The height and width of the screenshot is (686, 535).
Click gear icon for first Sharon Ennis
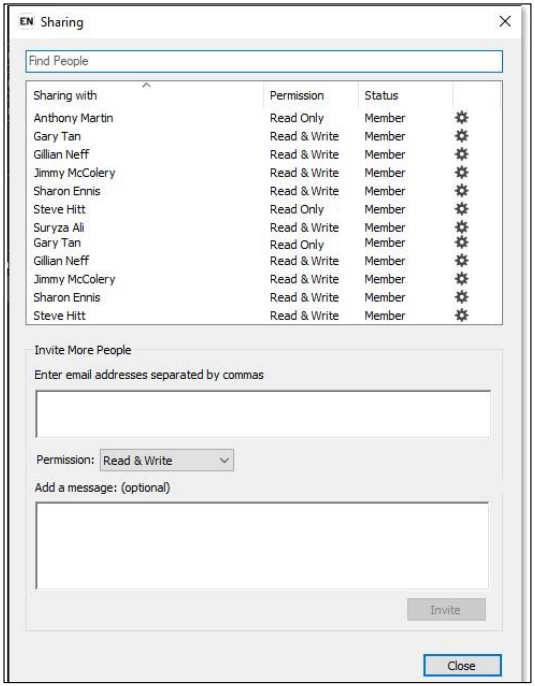point(462,191)
